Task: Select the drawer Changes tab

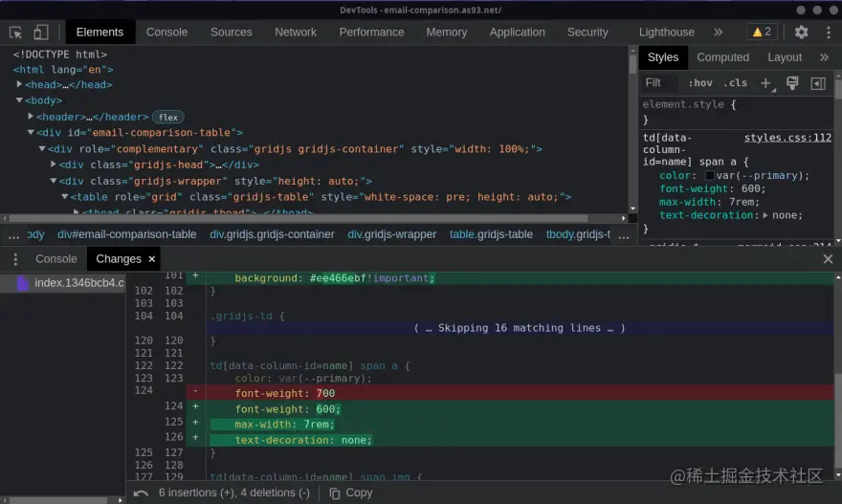Action: pos(118,259)
